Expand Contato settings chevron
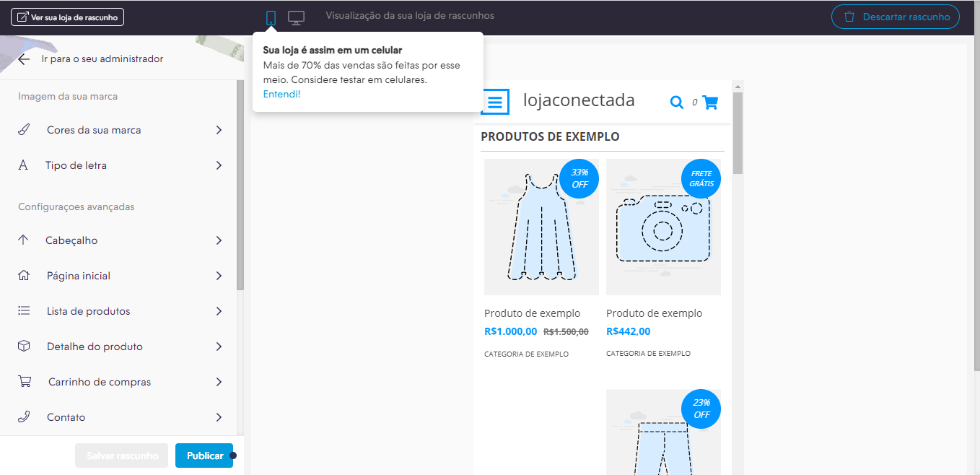Viewport: 980px width, 475px height. [x=219, y=417]
